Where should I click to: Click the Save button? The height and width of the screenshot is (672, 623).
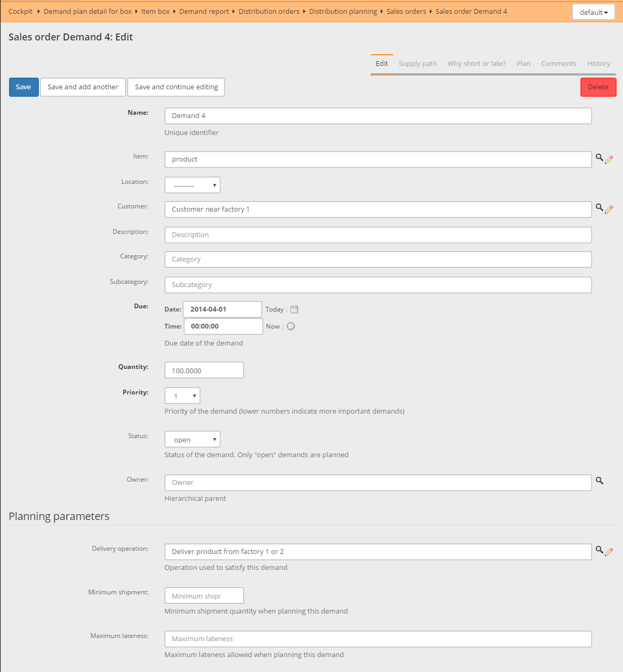coord(23,87)
